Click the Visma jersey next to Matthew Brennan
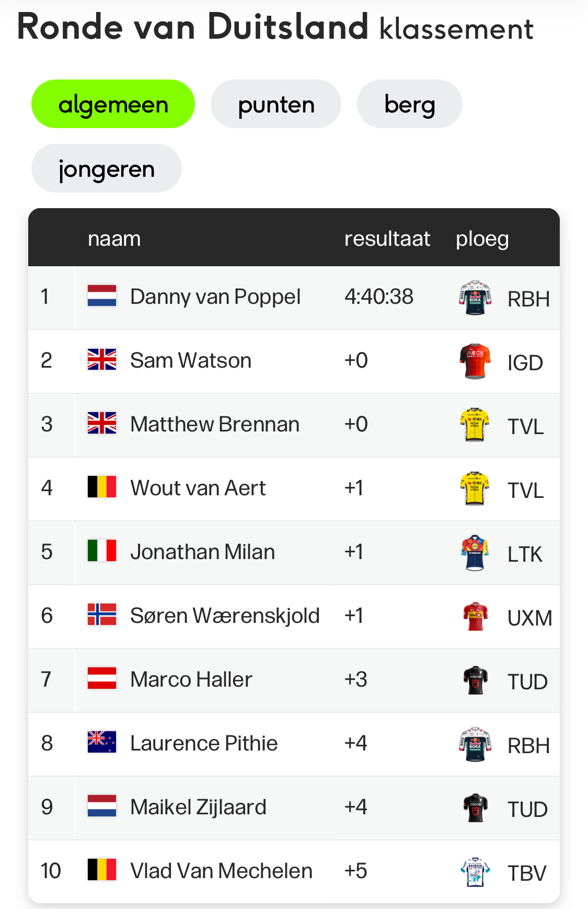Screen dimensions: 588x909 [475, 425]
